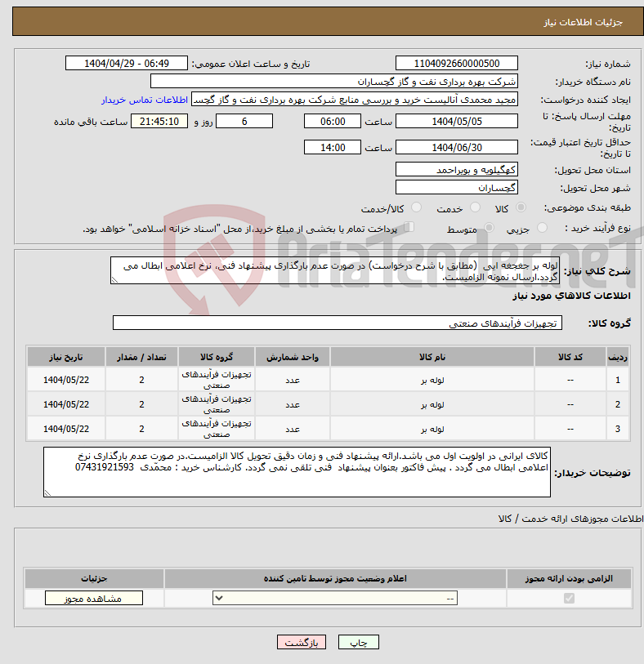Click the buyer name field شرکت بهره برداری
Image resolution: width=644 pixels, height=664 pixels.
[x=334, y=82]
